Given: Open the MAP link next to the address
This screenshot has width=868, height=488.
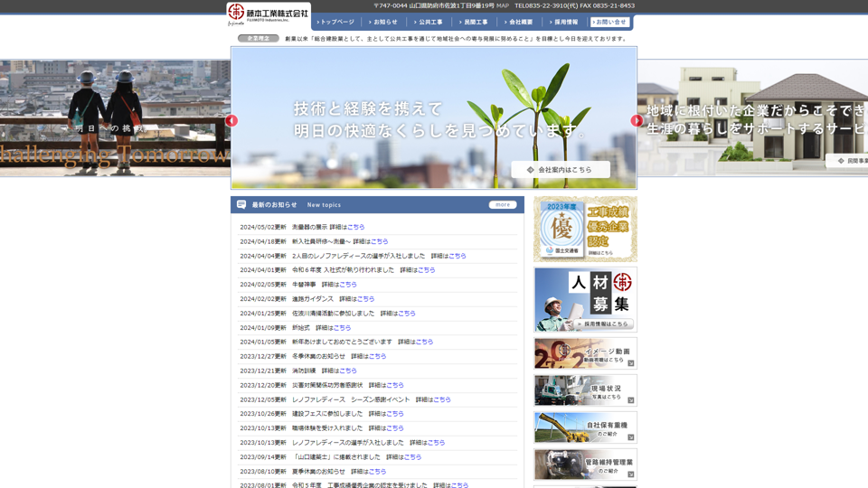Looking at the screenshot, I should [x=503, y=5].
